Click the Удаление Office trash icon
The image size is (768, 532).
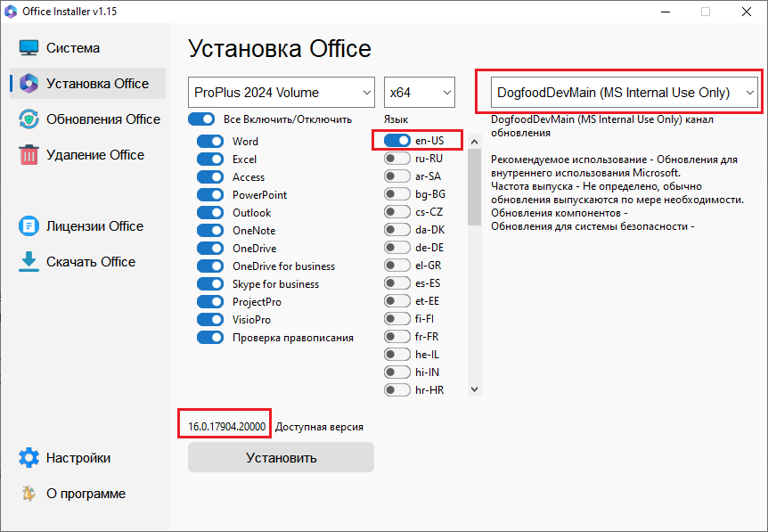(29, 155)
